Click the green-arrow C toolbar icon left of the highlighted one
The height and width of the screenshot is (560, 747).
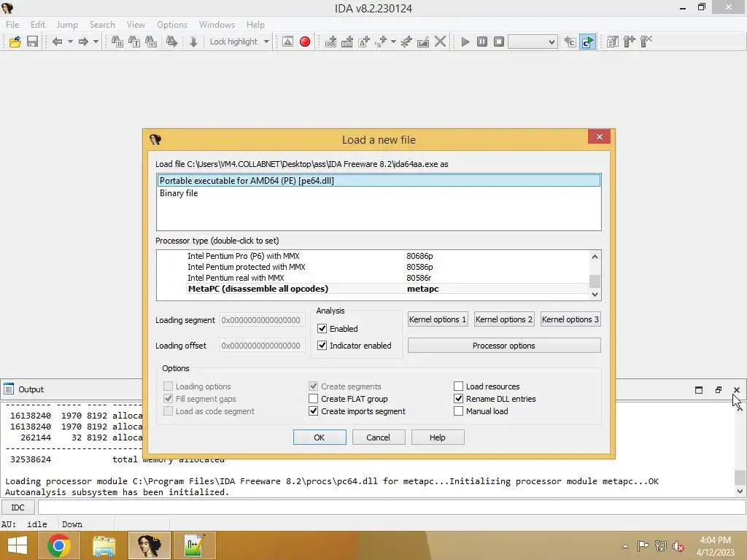pyautogui.click(x=570, y=42)
